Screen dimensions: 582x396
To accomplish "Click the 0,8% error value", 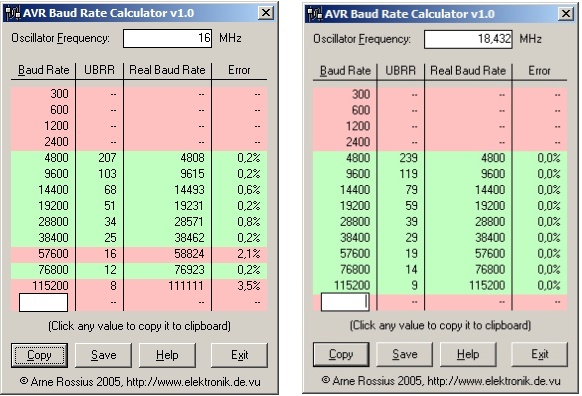I will (x=249, y=222).
